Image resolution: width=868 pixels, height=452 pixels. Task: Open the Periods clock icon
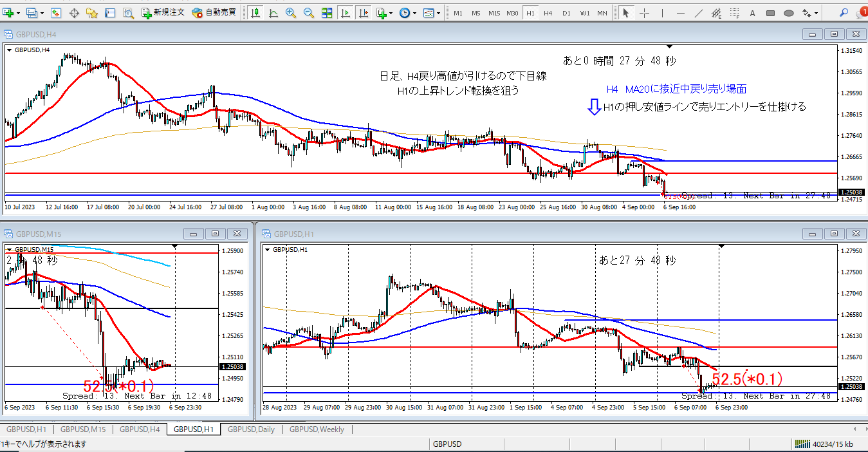pos(405,13)
